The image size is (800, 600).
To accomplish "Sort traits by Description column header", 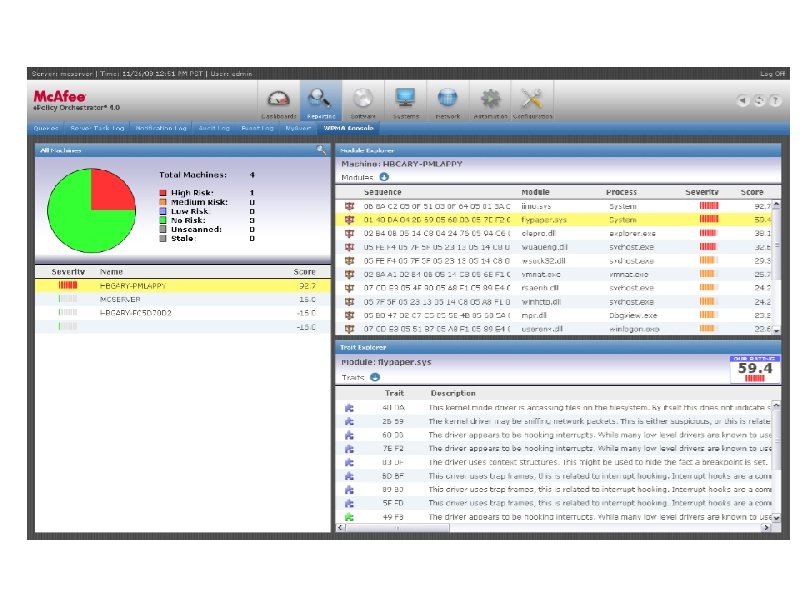I will pos(453,393).
